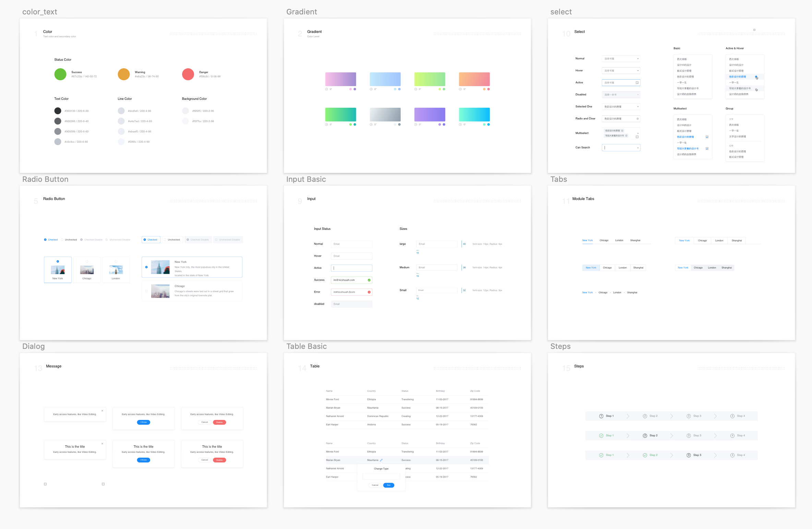Screen dimensions: 812x529
Task: Click Delete in the titled message dialog
Action: [219, 460]
